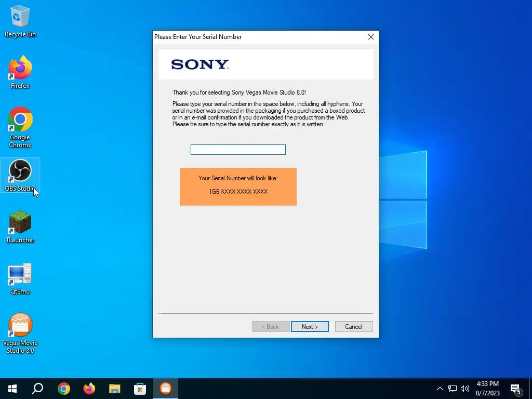Click the 1G6-XXXX-XXXX-XXXX example text
Image resolution: width=532 pixels, height=399 pixels.
(x=238, y=192)
